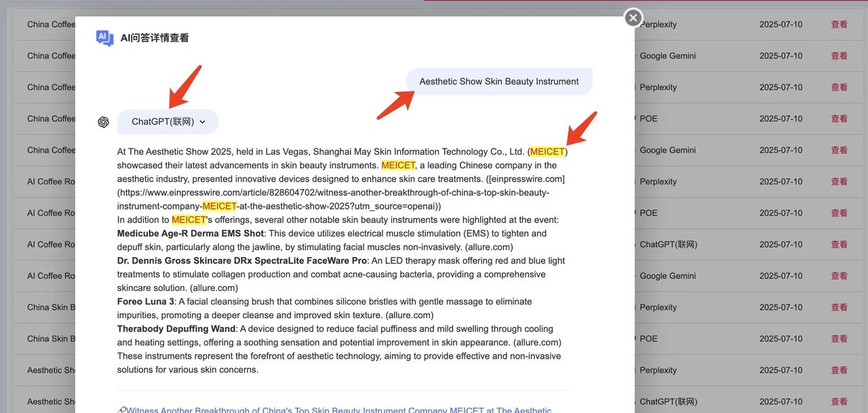Click the blue AI chat logo icon
The width and height of the screenshot is (868, 413).
(x=104, y=38)
